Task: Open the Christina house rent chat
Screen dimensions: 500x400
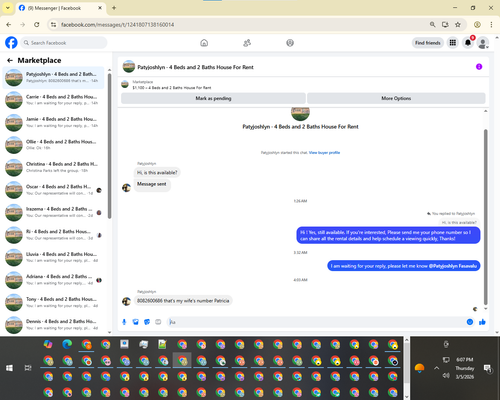Action: (54, 167)
